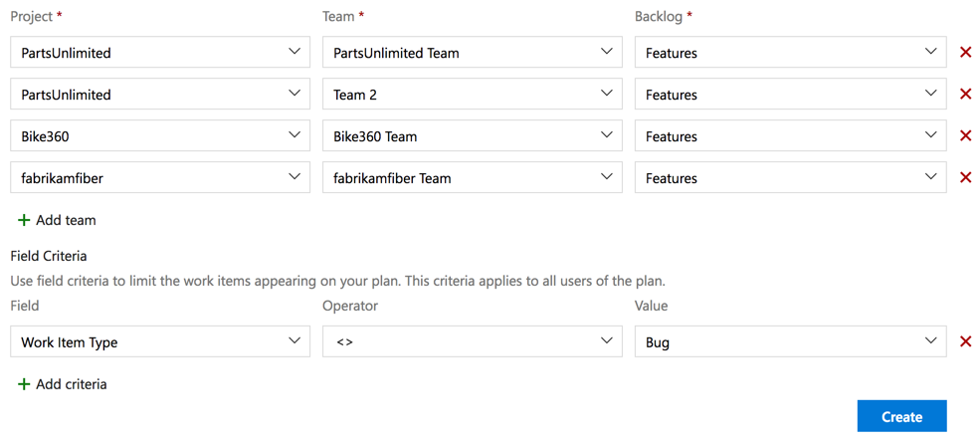Click the Add team link
The width and height of the screenshot is (980, 441).
click(x=57, y=220)
